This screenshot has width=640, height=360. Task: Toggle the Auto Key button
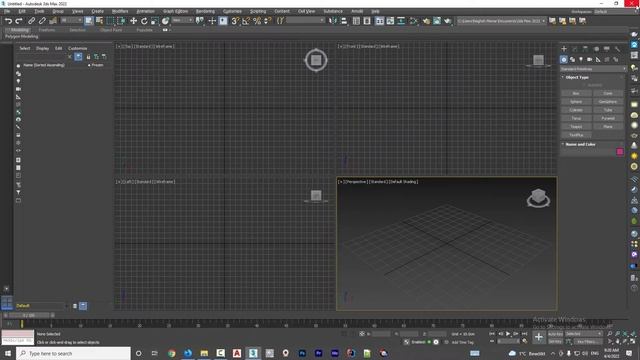pos(555,334)
